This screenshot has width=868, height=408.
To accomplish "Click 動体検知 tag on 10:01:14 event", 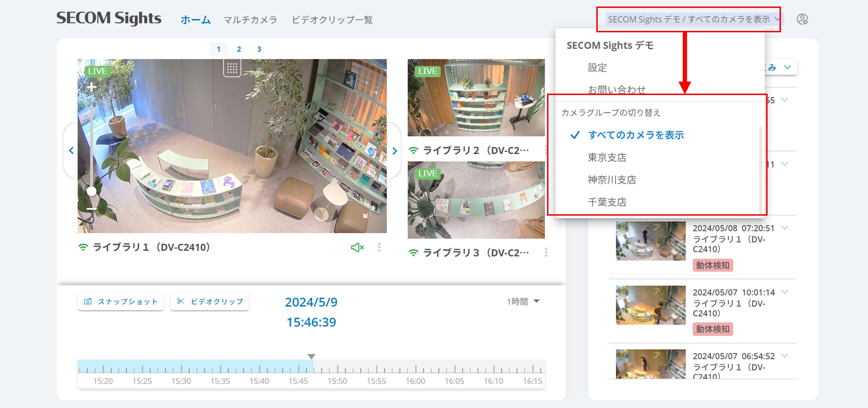I will 712,329.
